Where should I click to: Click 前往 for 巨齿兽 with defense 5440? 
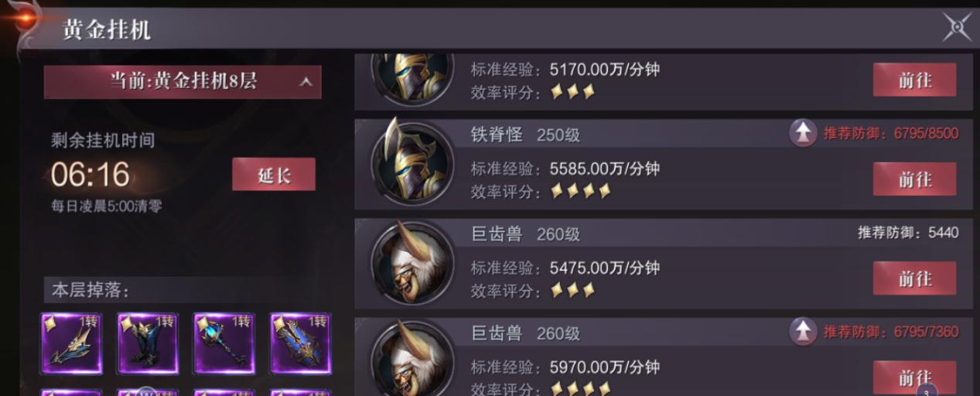tap(914, 278)
